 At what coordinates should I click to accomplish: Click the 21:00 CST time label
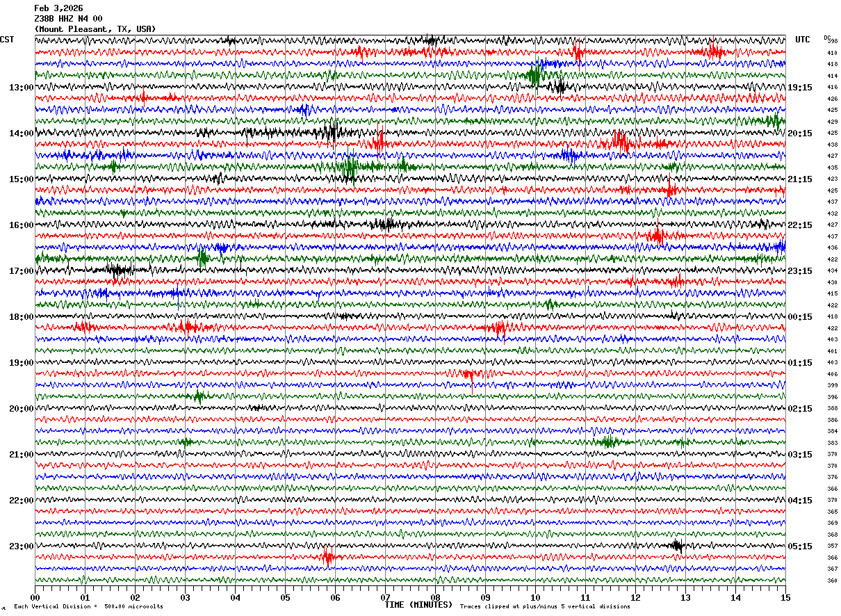point(21,455)
